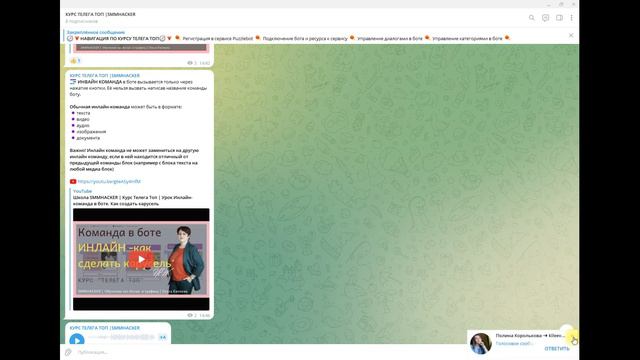
Task: Click Регистрация в сервисе Puzzlebot pinned text
Action: pos(218,38)
